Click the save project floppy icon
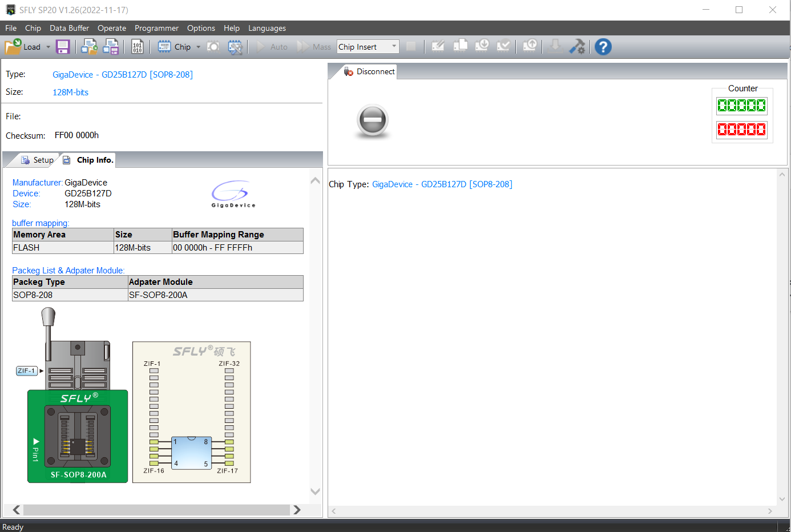Viewport: 791px width, 532px height. pyautogui.click(x=111, y=47)
